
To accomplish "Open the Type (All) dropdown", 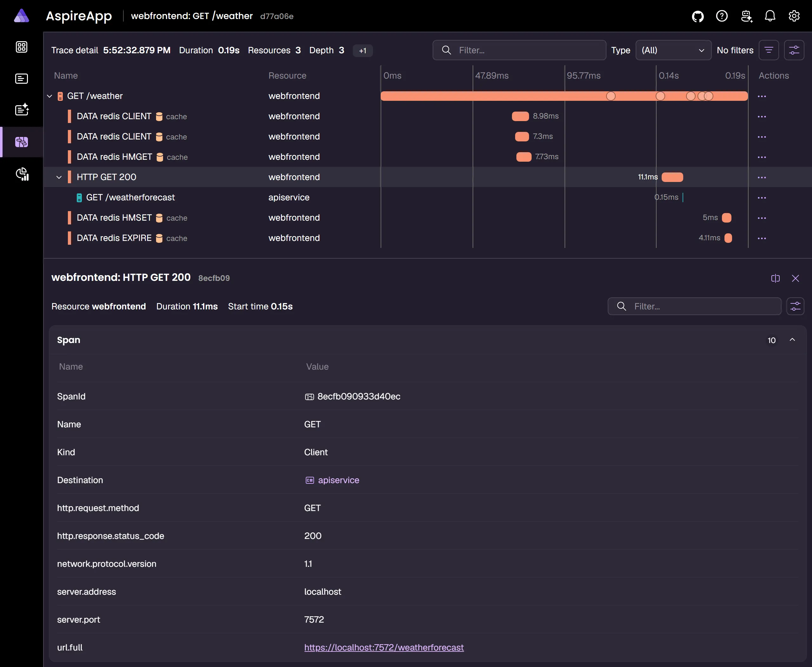I will 673,50.
